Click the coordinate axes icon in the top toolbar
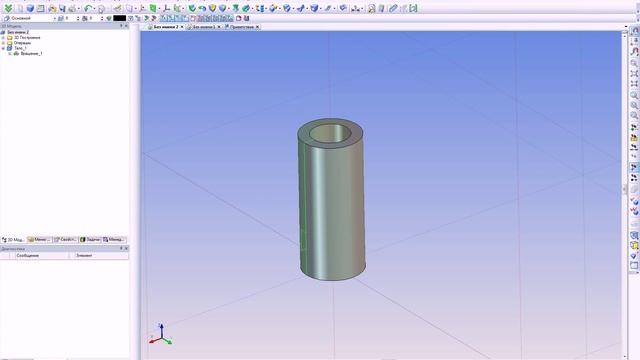 point(167,8)
